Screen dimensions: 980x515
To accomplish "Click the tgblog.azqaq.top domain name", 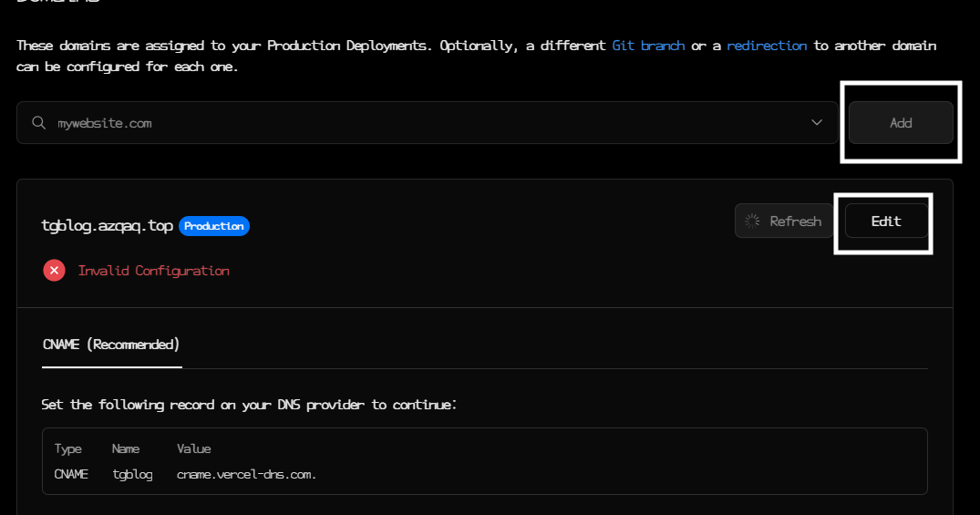I will tap(107, 226).
